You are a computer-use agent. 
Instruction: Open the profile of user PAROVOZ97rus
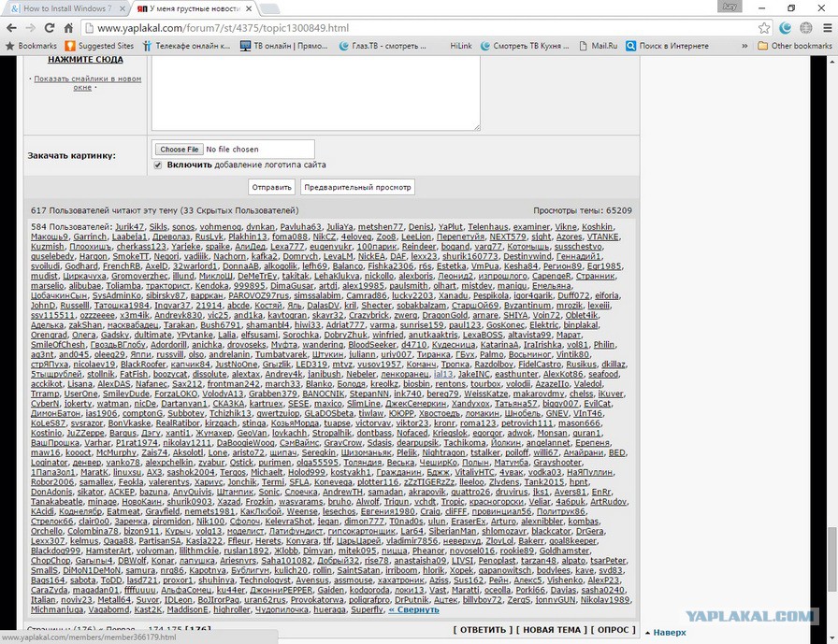coord(258,295)
